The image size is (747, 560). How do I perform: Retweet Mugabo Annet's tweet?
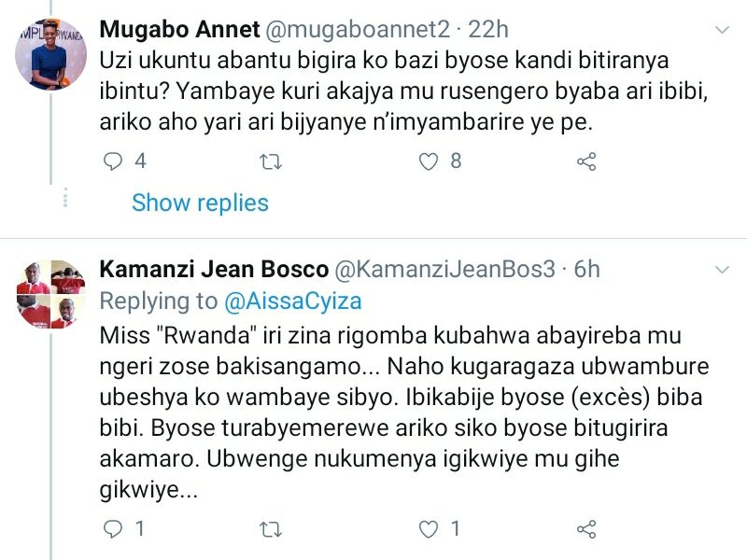point(271,161)
